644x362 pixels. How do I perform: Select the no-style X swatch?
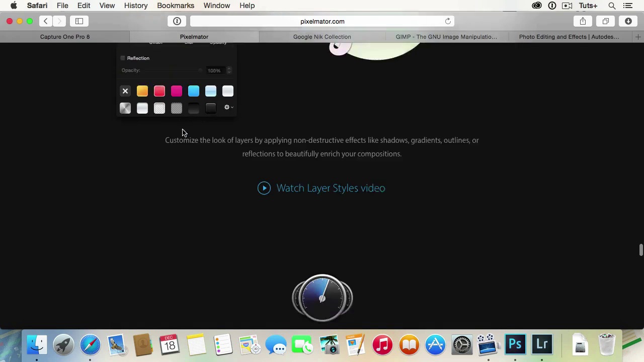tap(125, 91)
